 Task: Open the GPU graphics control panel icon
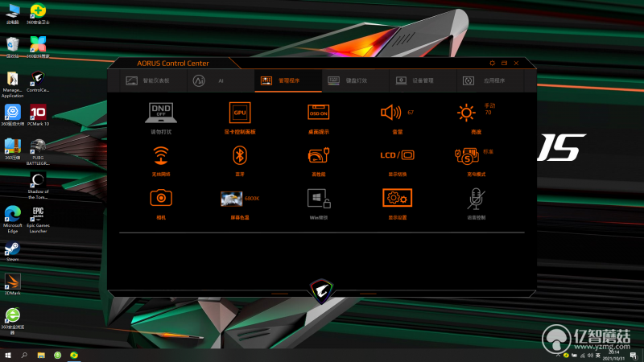240,113
